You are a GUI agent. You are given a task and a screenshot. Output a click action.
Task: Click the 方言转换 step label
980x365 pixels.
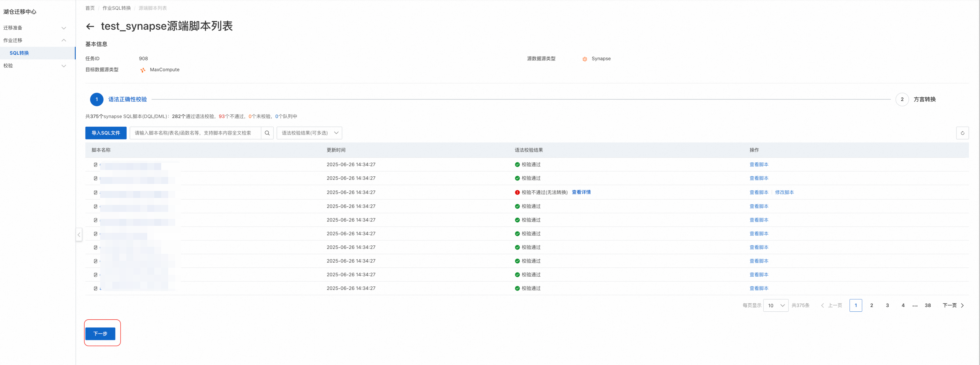(x=924, y=99)
